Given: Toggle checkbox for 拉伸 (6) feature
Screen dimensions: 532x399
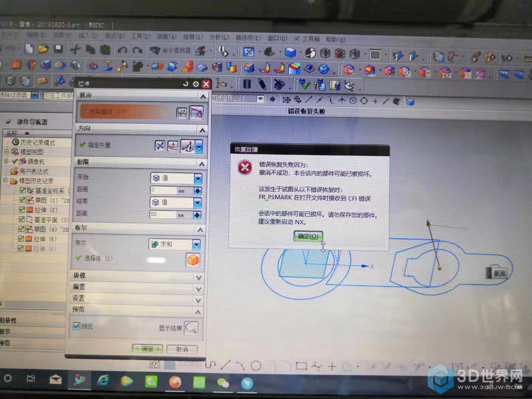Looking at the screenshot, I should pos(21,248).
